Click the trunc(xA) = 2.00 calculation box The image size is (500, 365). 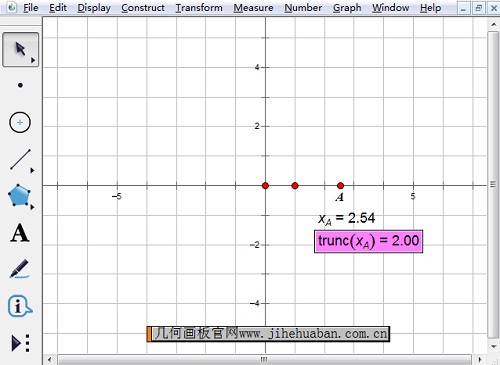[x=368, y=241]
